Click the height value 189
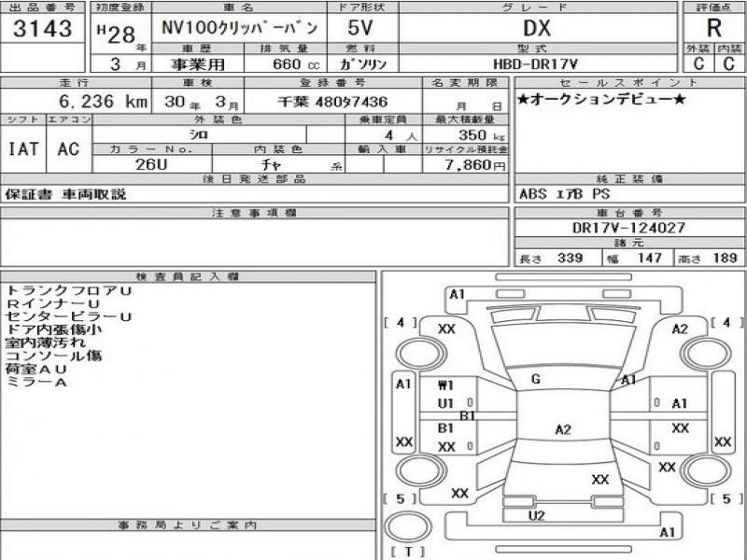 click(x=726, y=259)
